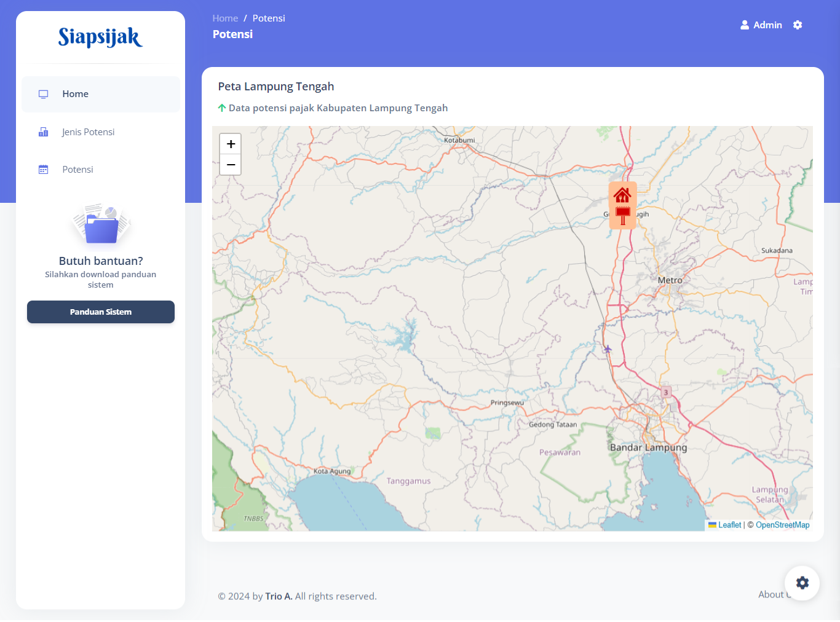Click the airport symbol on the map
Screen dimensions: 840x622
[x=608, y=349]
